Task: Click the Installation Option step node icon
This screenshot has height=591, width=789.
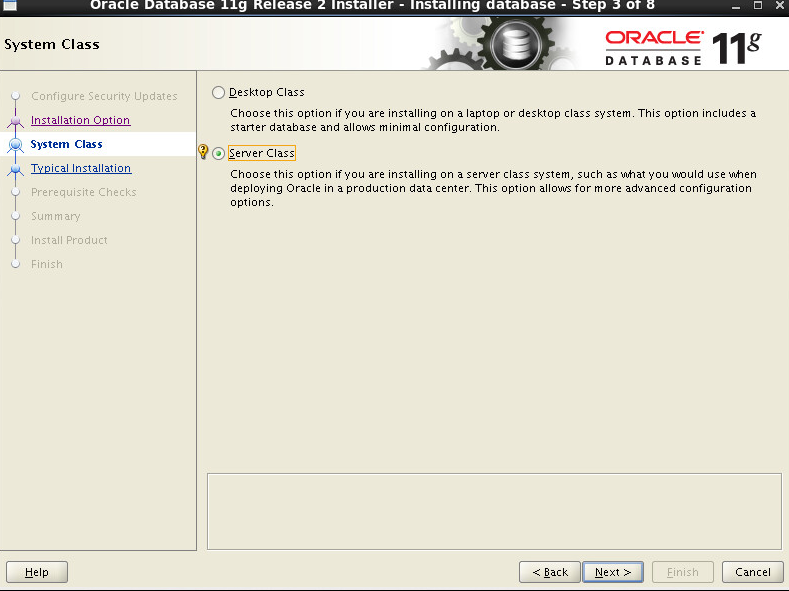Action: tap(16, 121)
